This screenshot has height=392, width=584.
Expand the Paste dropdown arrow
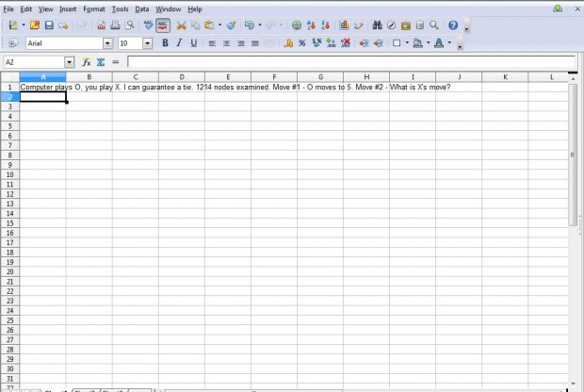(219, 24)
